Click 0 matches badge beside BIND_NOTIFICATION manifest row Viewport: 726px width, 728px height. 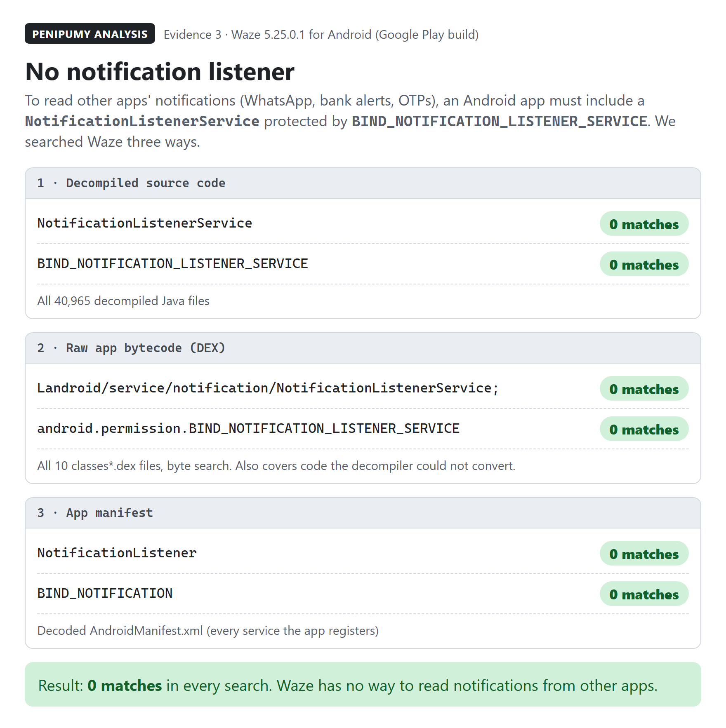[644, 594]
